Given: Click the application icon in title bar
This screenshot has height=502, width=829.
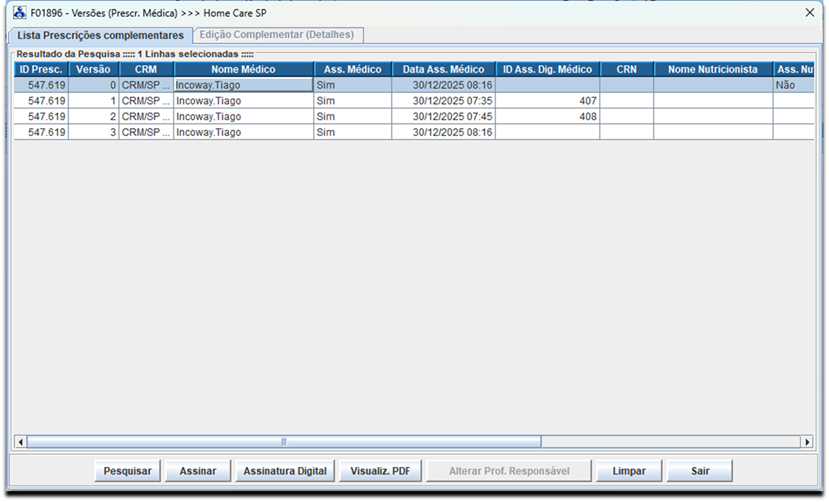Looking at the screenshot, I should click(19, 14).
